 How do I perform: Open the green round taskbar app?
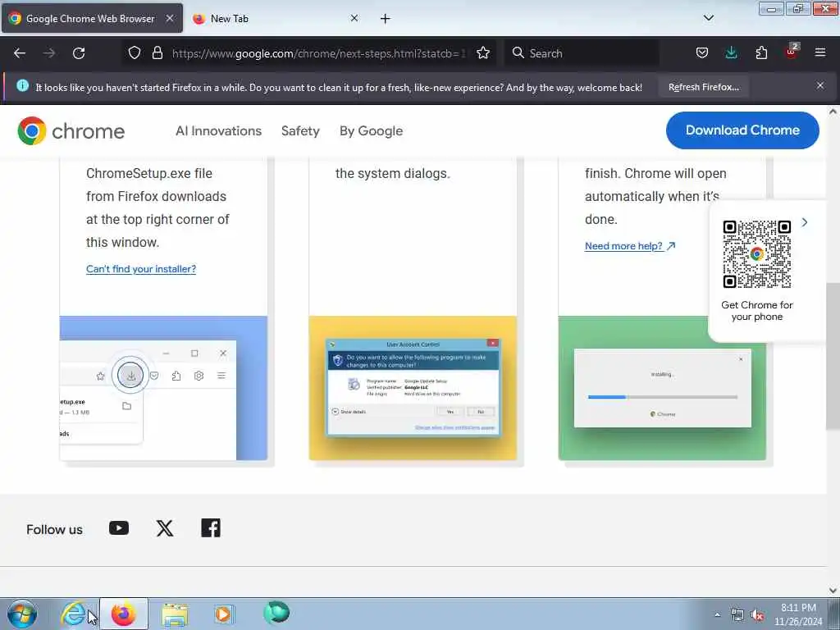pyautogui.click(x=276, y=613)
